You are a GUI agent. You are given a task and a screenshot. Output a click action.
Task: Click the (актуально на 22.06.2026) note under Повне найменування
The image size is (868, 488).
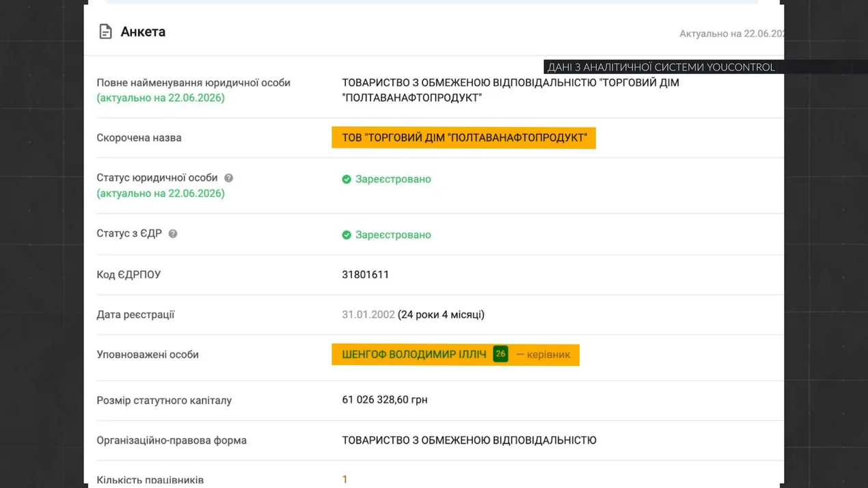click(161, 98)
